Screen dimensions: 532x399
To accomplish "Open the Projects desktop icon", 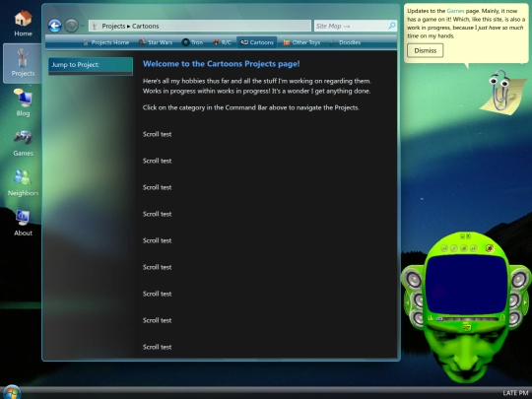I will coord(23,63).
